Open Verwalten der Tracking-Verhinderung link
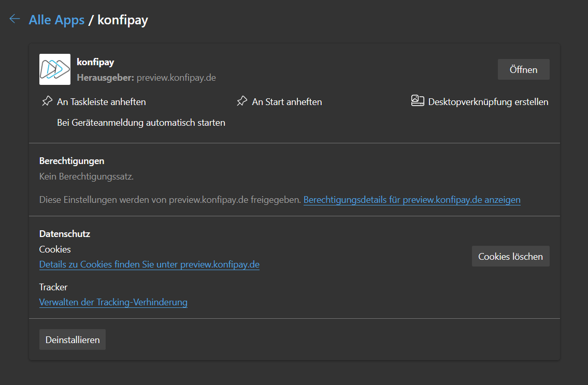Image resolution: width=588 pixels, height=385 pixels. click(113, 302)
